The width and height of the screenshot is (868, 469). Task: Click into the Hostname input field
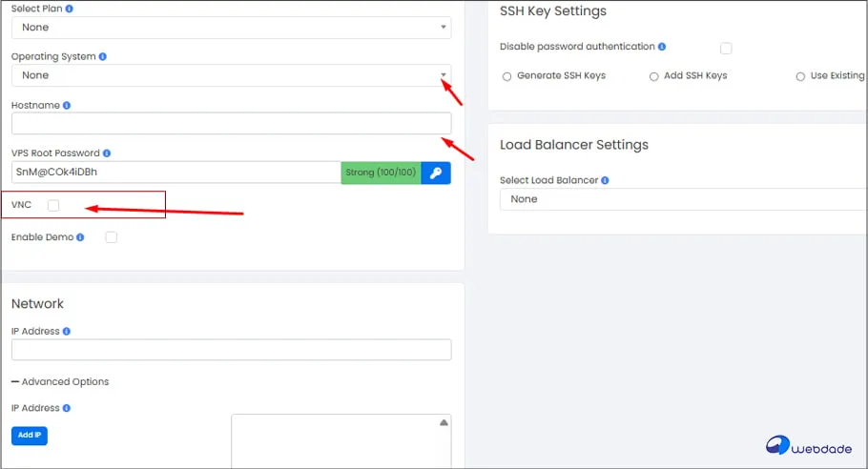pyautogui.click(x=231, y=123)
